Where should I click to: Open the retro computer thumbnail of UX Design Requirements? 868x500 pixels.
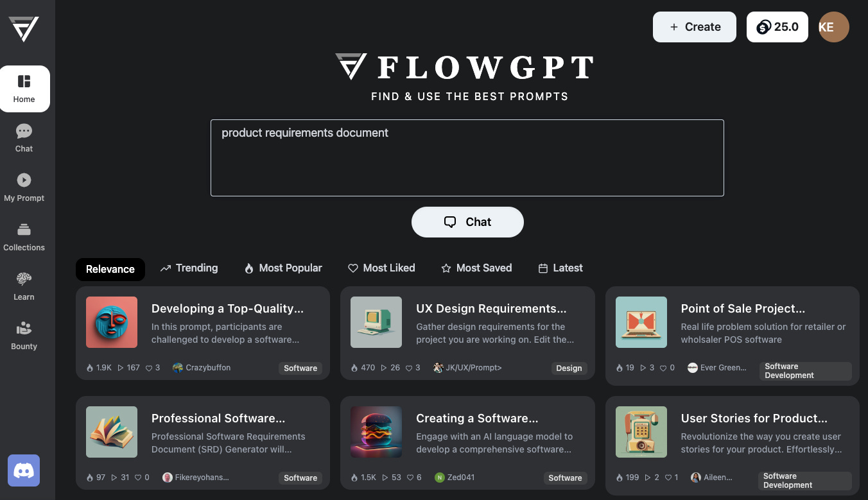coord(376,322)
